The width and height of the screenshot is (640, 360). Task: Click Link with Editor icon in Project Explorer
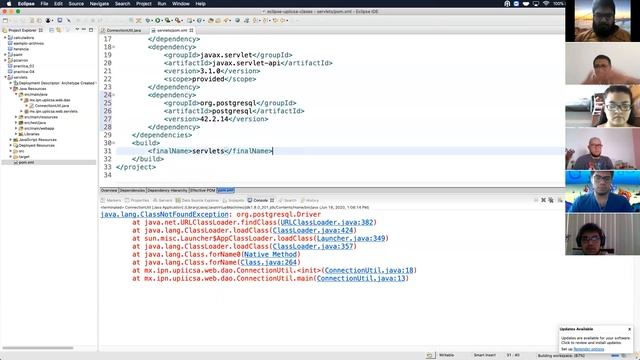[x=59, y=30]
